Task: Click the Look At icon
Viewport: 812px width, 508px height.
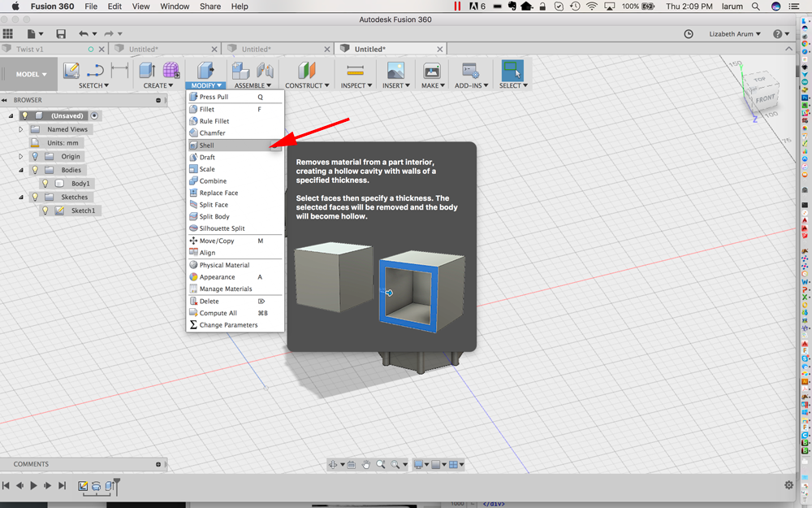Action: coord(351,464)
